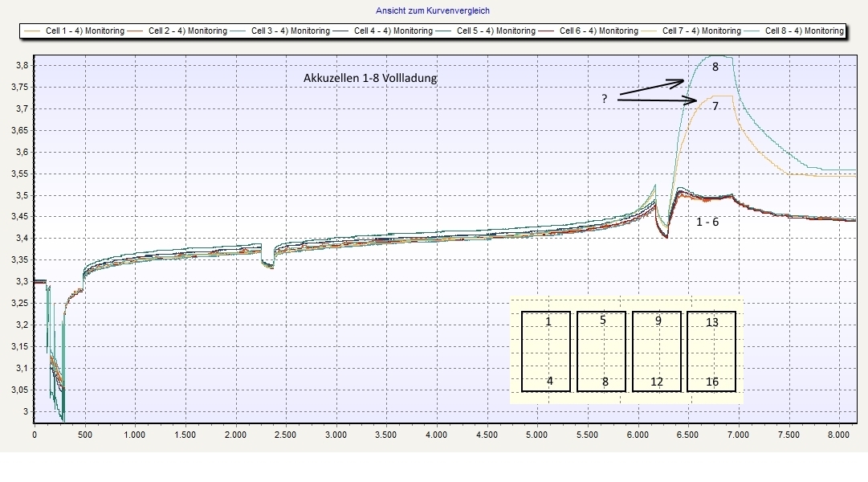The width and height of the screenshot is (868, 482).
Task: Click the 1 - 6 curve group label
Action: pyautogui.click(x=707, y=222)
